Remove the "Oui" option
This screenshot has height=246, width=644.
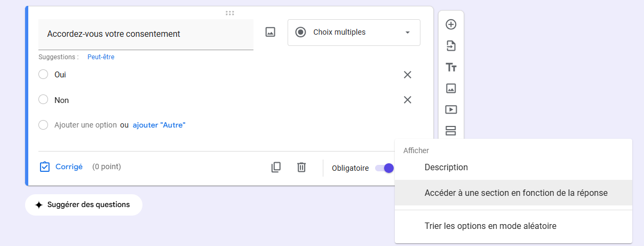[x=408, y=75]
